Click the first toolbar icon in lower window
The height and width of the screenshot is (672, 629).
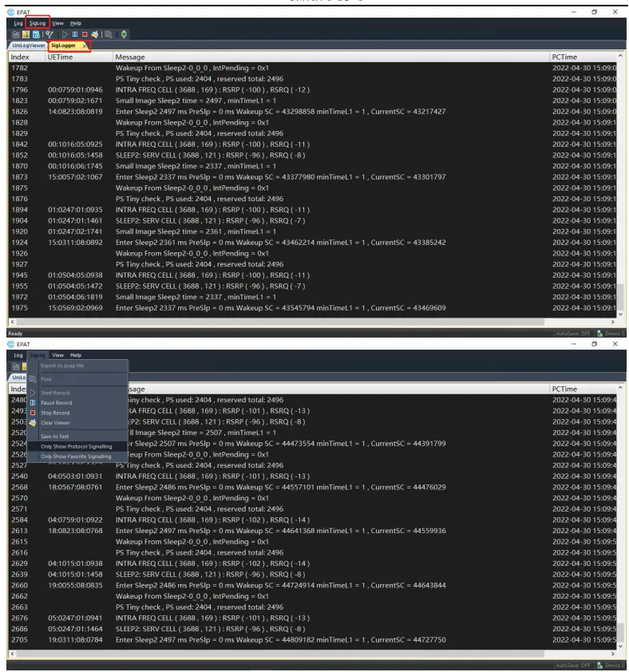(16, 366)
